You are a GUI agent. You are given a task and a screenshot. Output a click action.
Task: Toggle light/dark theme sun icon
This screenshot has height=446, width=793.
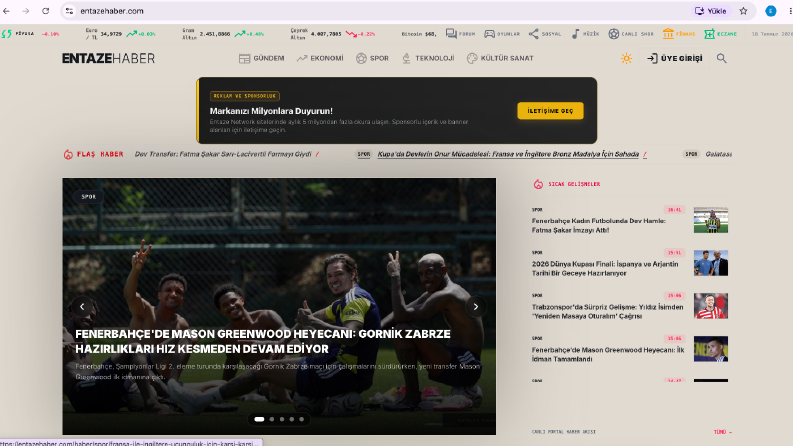(x=626, y=58)
